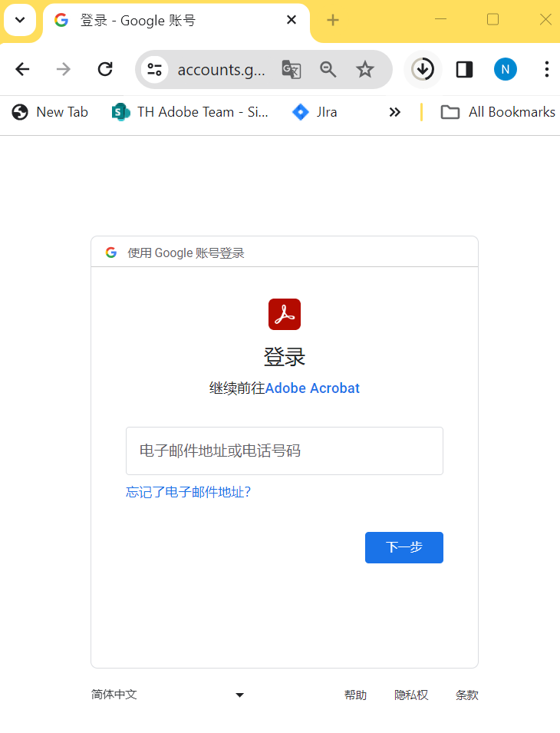
Task: Click the 下一步 button
Action: pos(404,547)
